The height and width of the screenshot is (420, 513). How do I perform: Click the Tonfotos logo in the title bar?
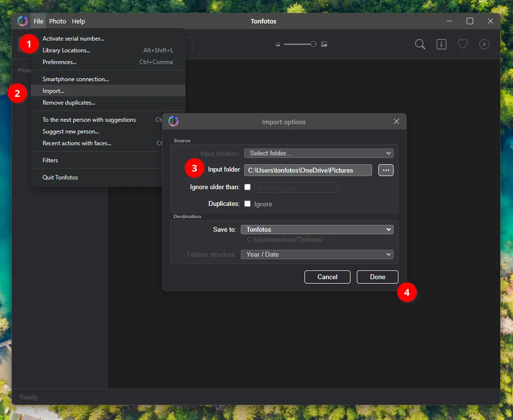click(x=23, y=21)
